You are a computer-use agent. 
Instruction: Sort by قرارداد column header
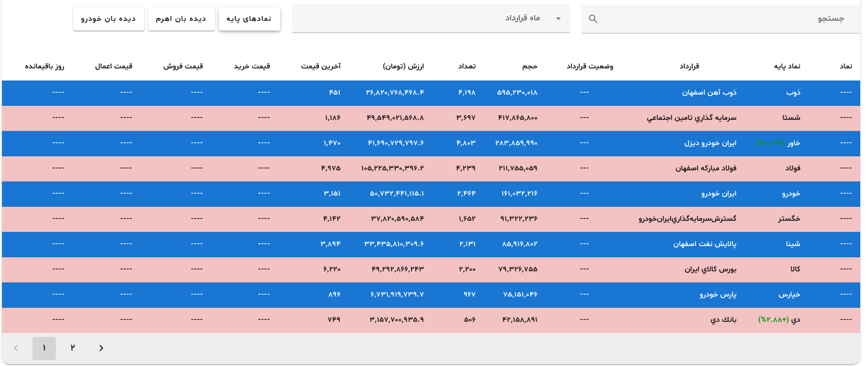(x=689, y=66)
